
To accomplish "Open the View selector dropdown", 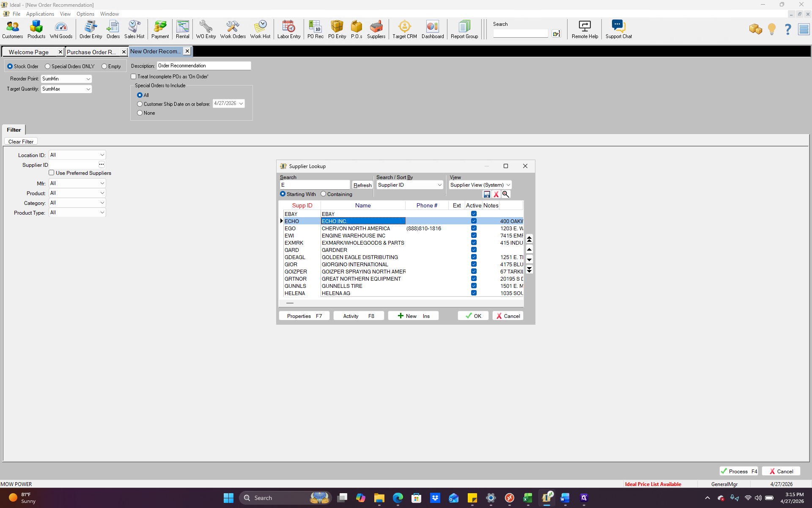I will tap(508, 185).
